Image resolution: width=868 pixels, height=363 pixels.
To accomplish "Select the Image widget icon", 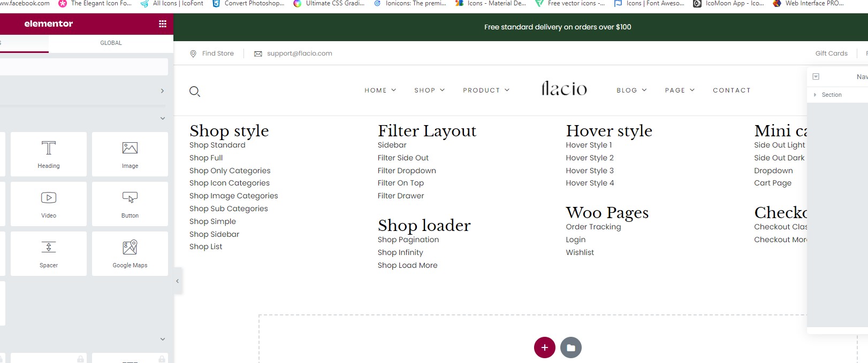I will 130,148.
